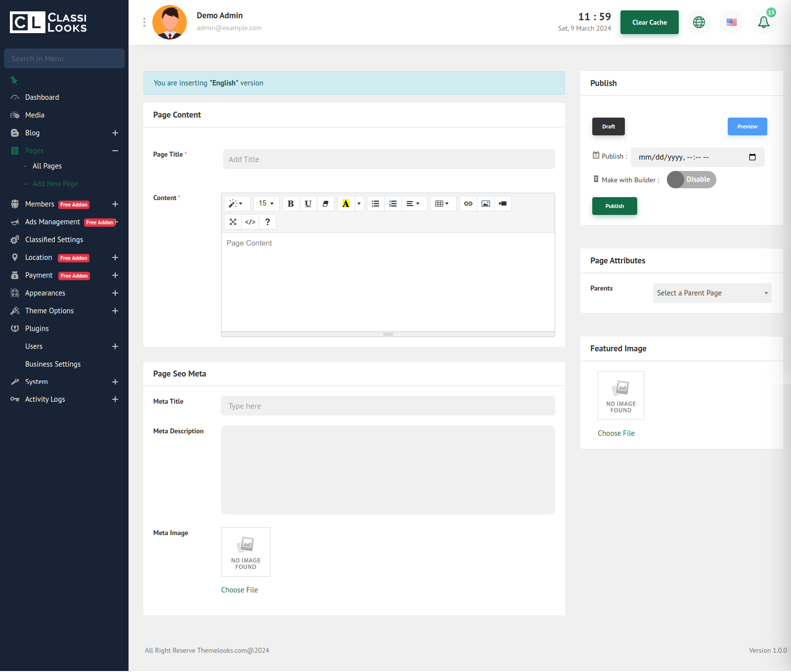
Task: Click the green Publish button
Action: pos(615,206)
